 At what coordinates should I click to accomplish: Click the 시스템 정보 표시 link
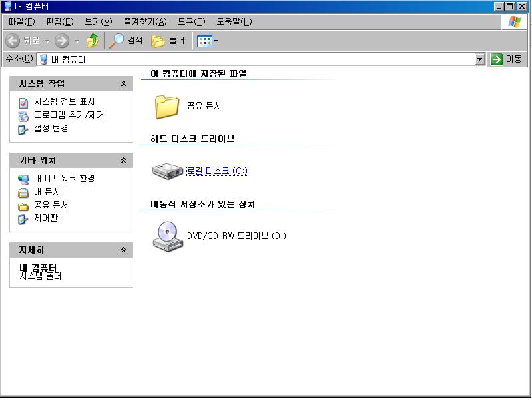point(65,101)
